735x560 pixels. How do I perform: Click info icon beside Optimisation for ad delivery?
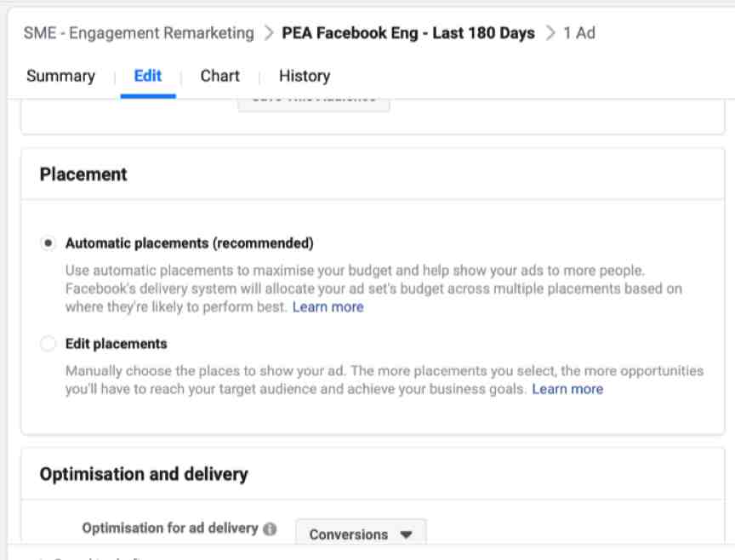270,529
